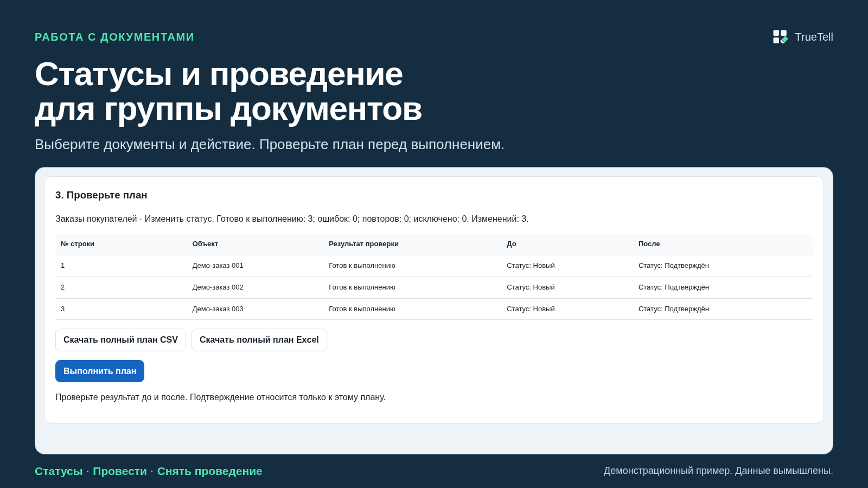Click the Статусы и проведение main title
Viewport: 868px width, 488px height.
(228, 91)
